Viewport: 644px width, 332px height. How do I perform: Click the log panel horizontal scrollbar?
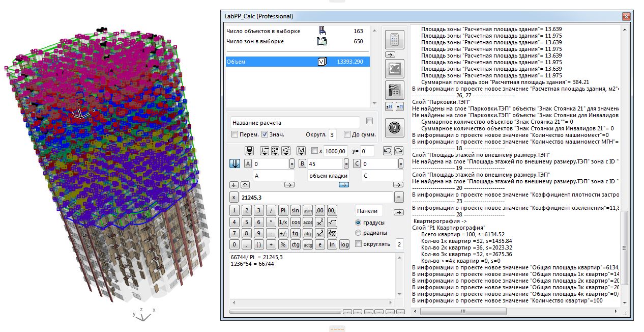tap(516, 311)
